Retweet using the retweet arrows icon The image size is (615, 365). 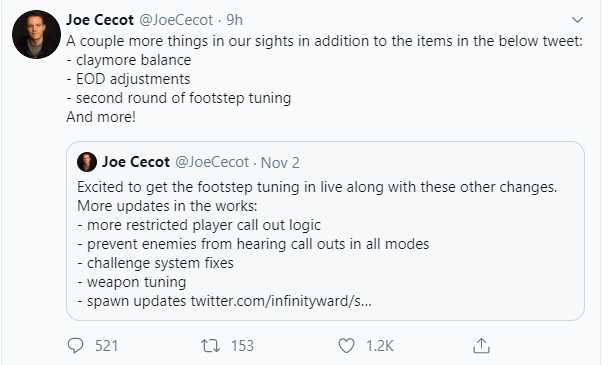coord(211,346)
